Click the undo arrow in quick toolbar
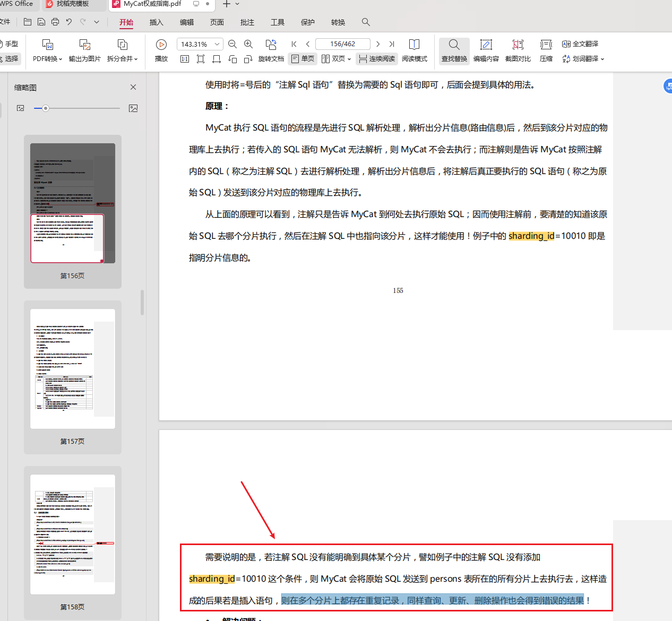 (x=69, y=22)
